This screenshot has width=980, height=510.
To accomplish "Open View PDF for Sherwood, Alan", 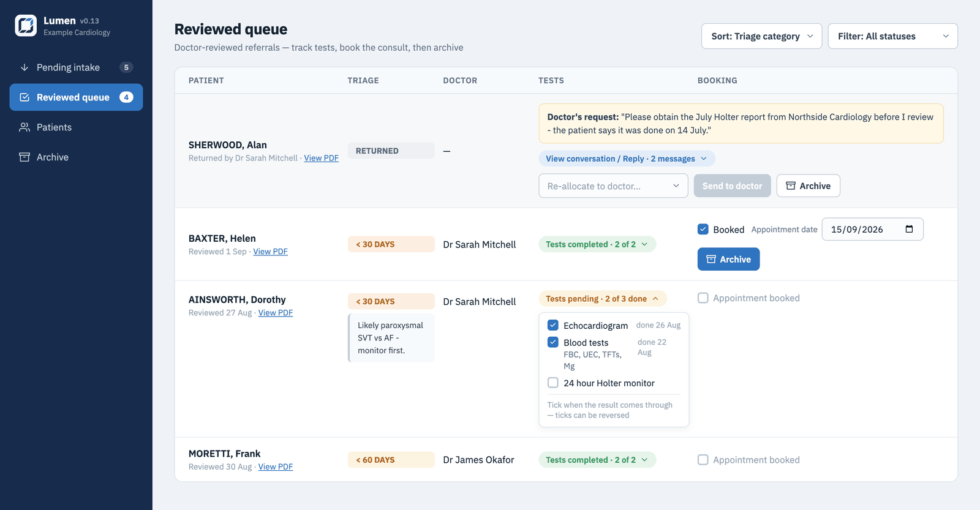I will (x=321, y=158).
